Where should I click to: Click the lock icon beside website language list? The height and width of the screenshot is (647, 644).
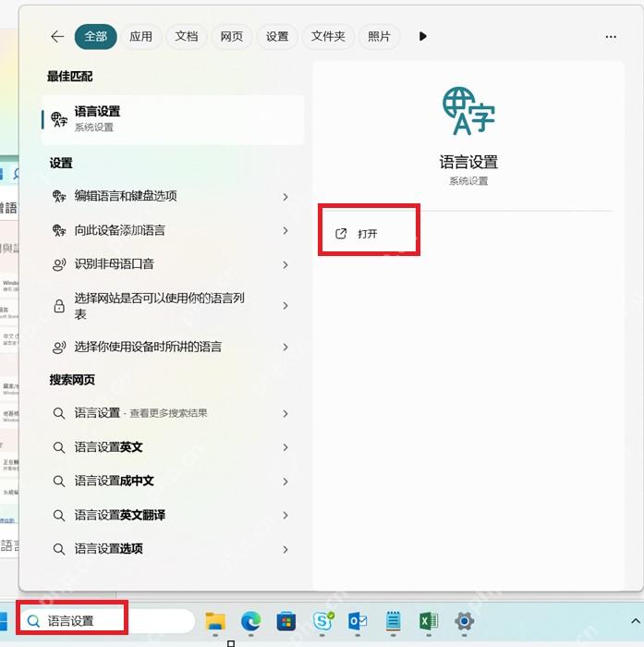pyautogui.click(x=59, y=306)
